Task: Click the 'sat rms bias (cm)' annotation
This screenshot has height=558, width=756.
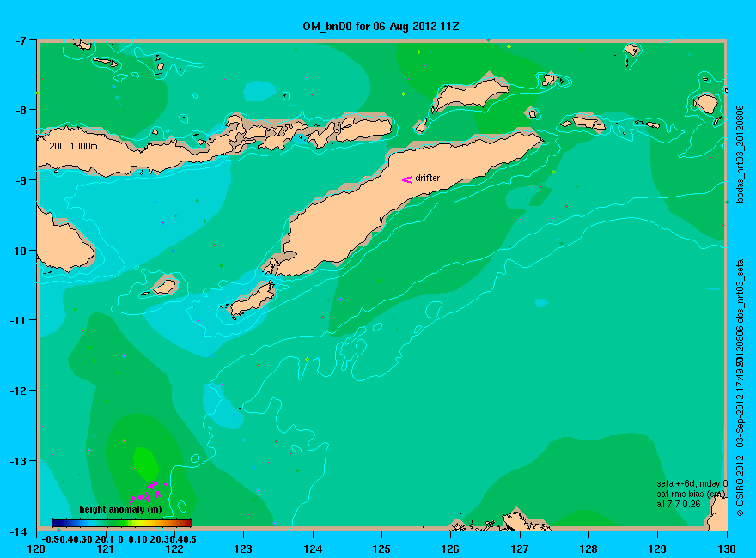Action: click(x=691, y=494)
